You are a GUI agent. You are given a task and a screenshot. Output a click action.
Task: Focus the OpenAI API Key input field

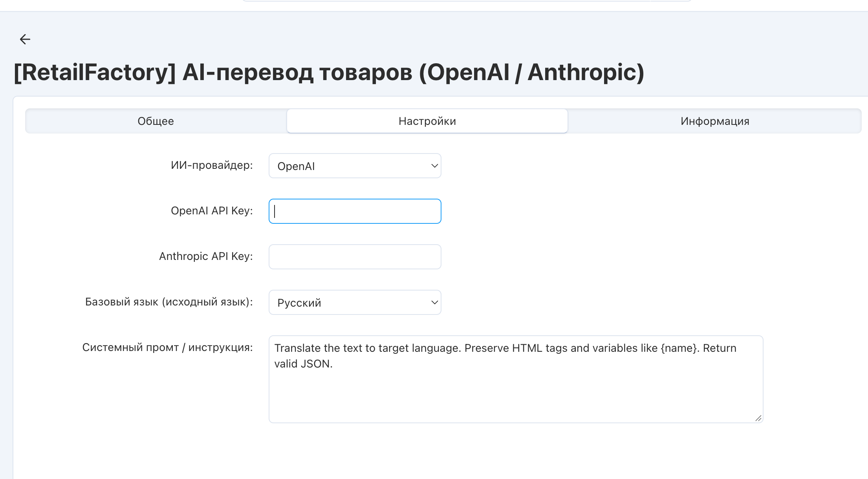(355, 211)
